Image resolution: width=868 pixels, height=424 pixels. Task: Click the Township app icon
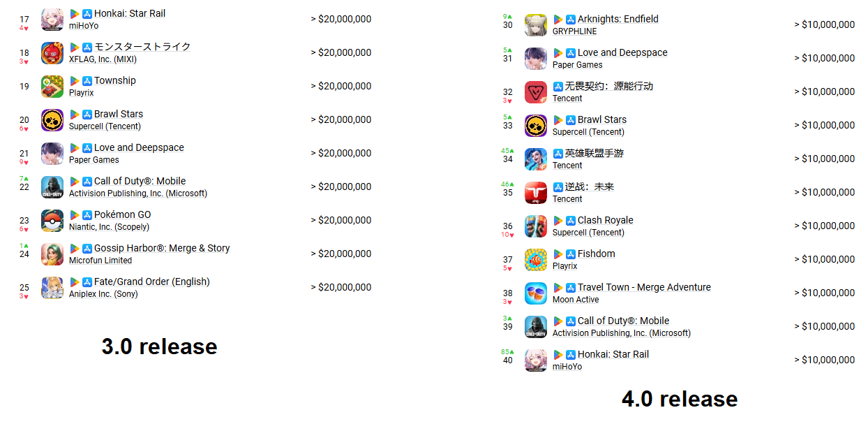pos(52,87)
